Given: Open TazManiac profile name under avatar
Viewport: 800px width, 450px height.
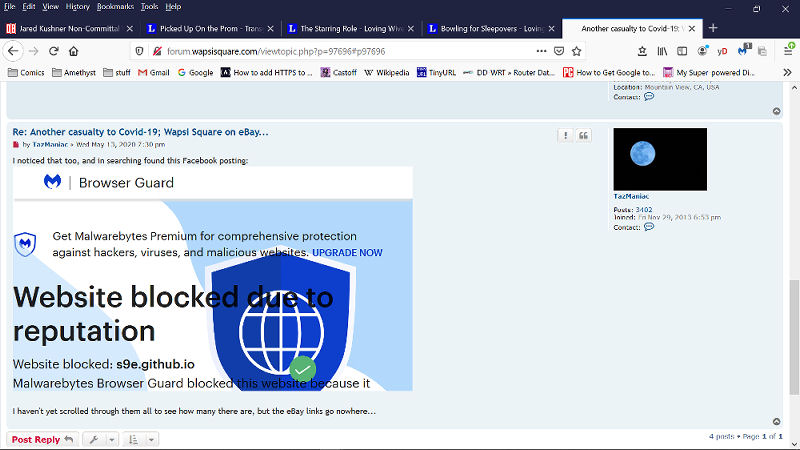Looking at the screenshot, I should click(x=631, y=196).
